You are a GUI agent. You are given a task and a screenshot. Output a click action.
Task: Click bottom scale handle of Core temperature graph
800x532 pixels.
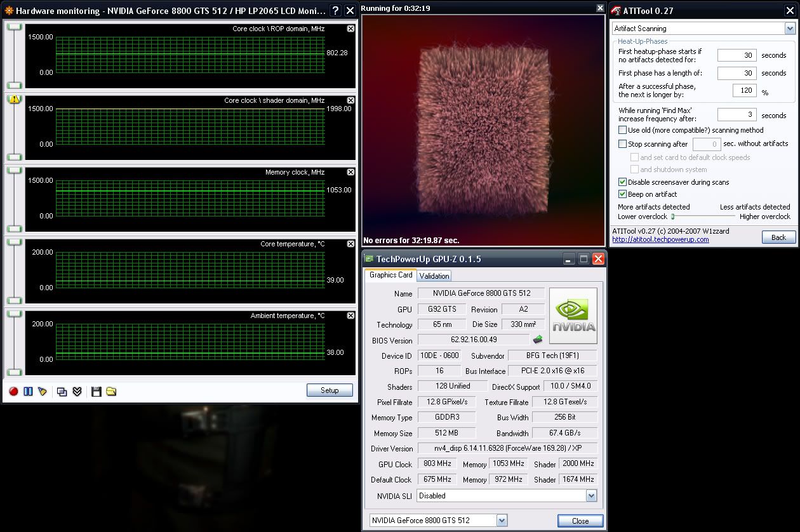pyautogui.click(x=14, y=300)
